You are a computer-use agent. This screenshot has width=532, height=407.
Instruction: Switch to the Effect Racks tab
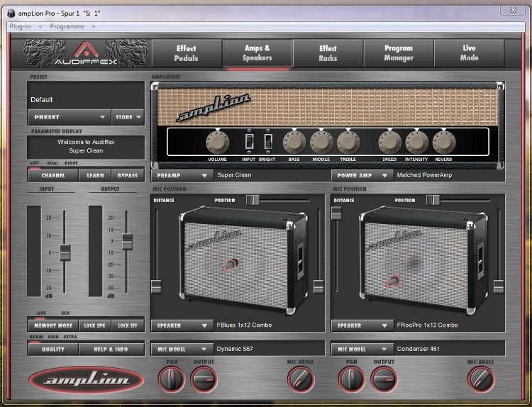328,53
